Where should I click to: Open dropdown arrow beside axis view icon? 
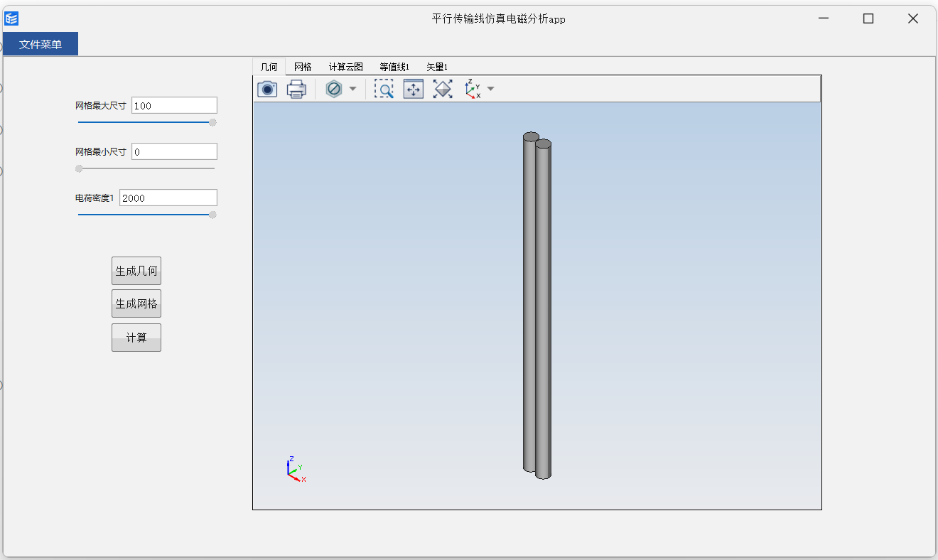point(490,89)
